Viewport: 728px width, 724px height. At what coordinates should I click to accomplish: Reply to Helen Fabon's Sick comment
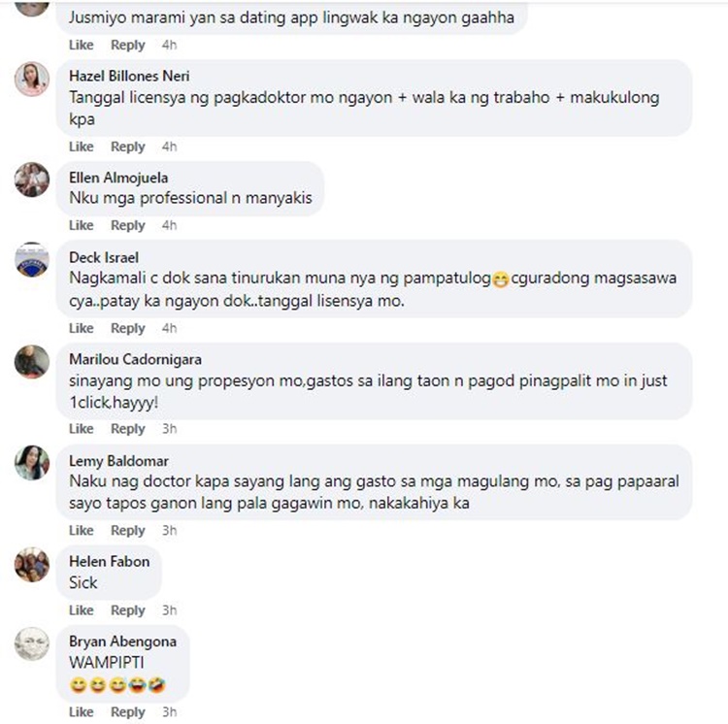tap(128, 610)
